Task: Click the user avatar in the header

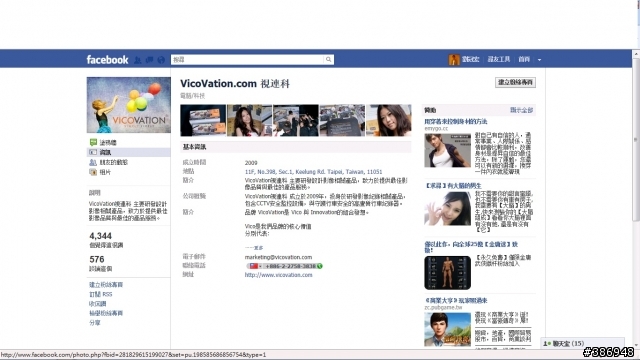Action: pos(454,60)
